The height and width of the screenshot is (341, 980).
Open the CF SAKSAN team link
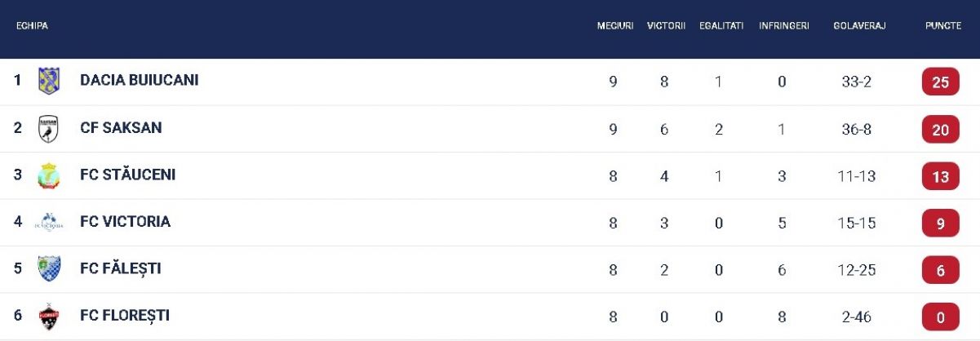[121, 127]
